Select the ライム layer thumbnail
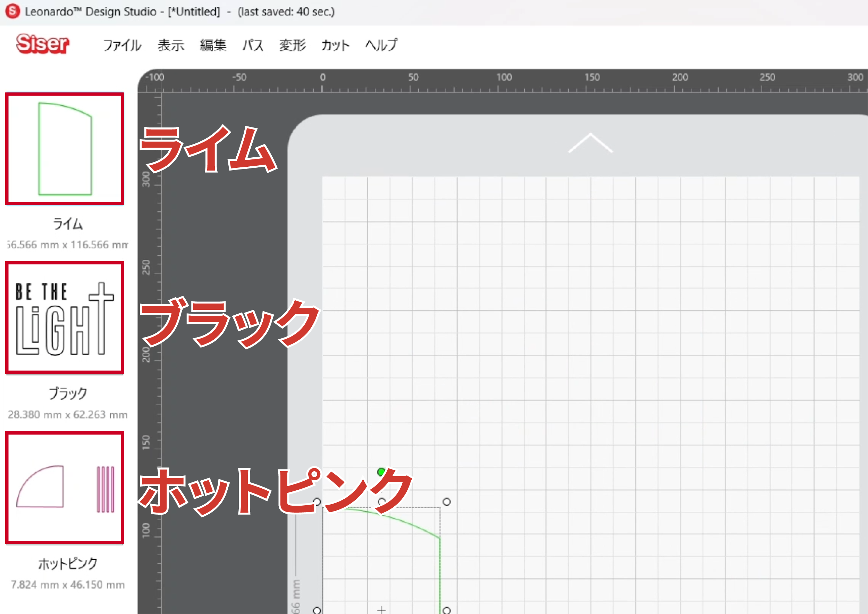Image resolution: width=868 pixels, height=614 pixels. (x=65, y=149)
